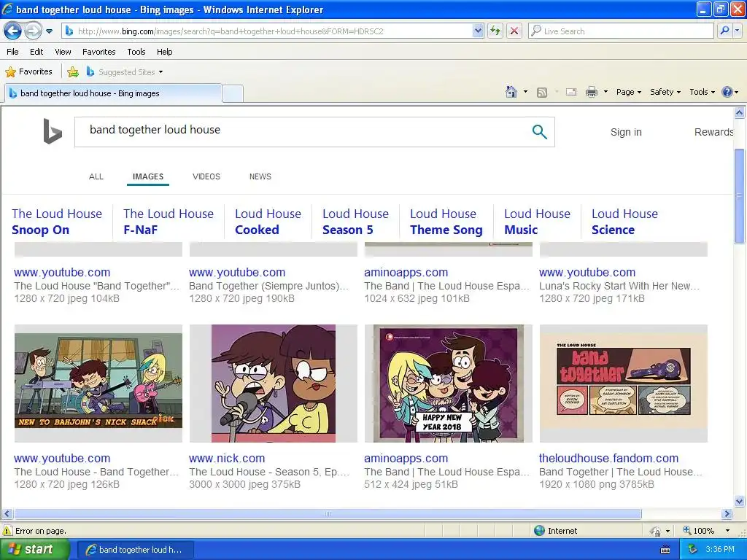Image resolution: width=747 pixels, height=560 pixels.
Task: Open the Happy New Year 2018 thumbnail
Action: [449, 384]
